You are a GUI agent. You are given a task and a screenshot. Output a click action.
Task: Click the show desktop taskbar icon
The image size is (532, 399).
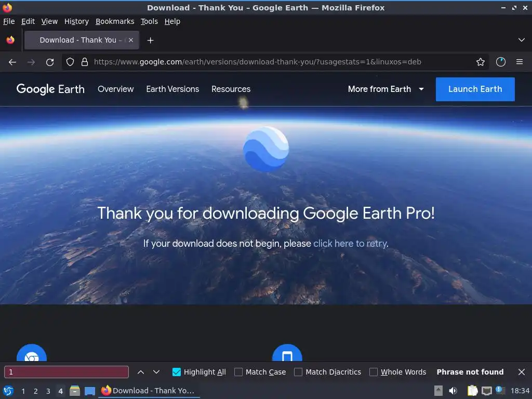89,391
